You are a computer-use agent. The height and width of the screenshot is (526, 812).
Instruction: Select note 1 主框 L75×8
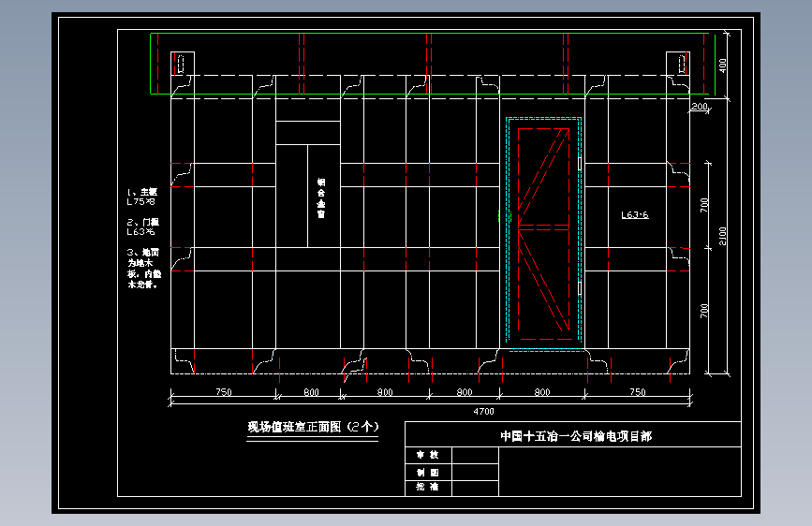[142, 197]
